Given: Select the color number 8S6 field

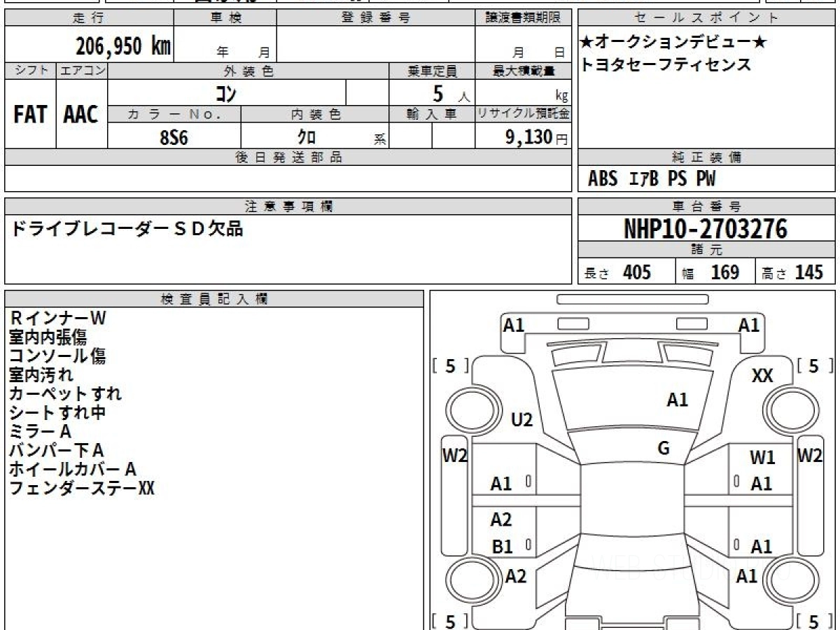Looking at the screenshot, I should pos(174,137).
